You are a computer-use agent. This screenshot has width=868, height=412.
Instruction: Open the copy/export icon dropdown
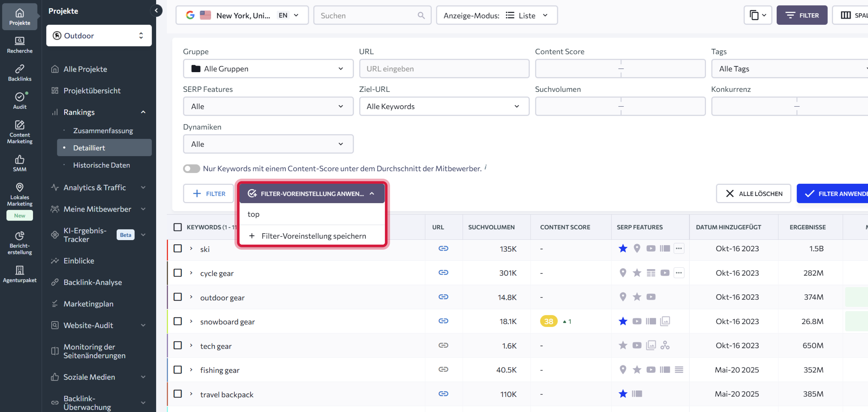[x=758, y=15]
